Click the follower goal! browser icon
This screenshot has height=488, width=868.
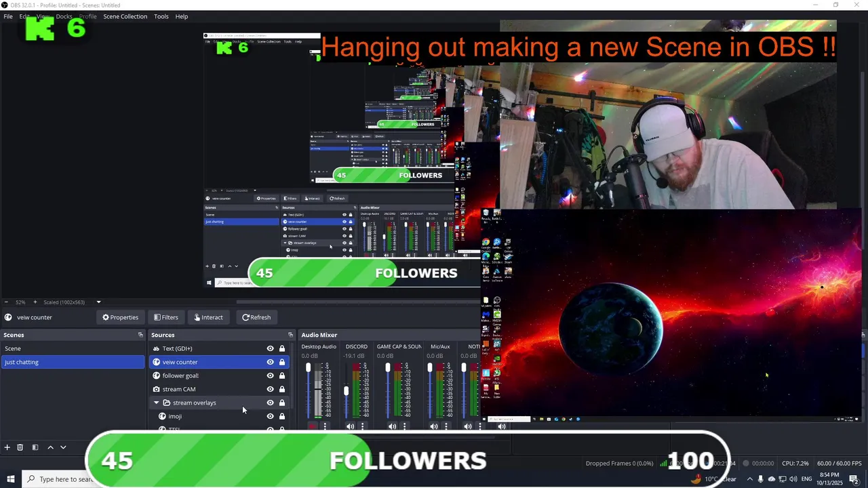tap(156, 375)
